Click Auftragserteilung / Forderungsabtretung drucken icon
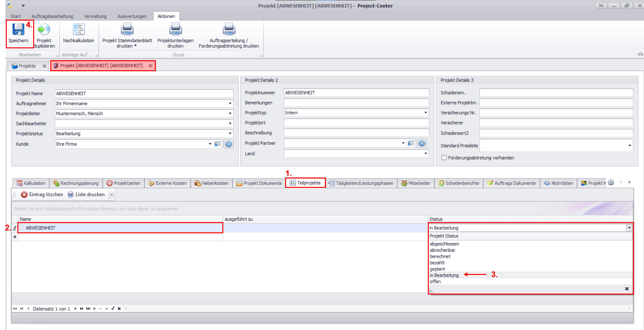Image resolution: width=644 pixels, height=330 pixels. click(229, 30)
